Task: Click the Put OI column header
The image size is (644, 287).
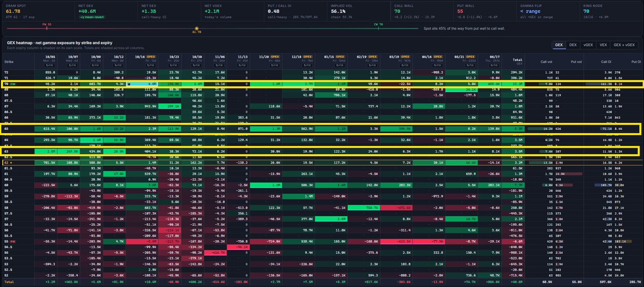Action: click(x=636, y=62)
